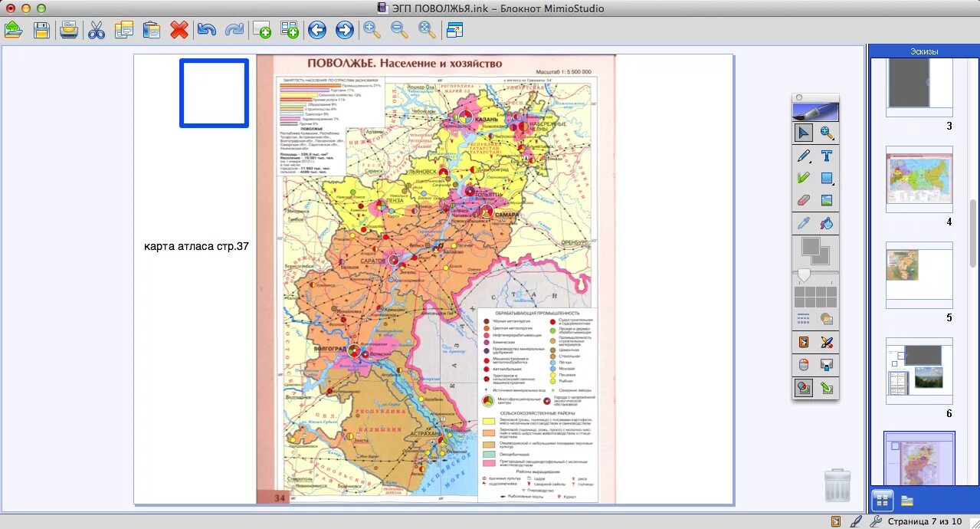Open the gray fill and outline color box
The height and width of the screenshot is (529, 980).
coord(815,251)
